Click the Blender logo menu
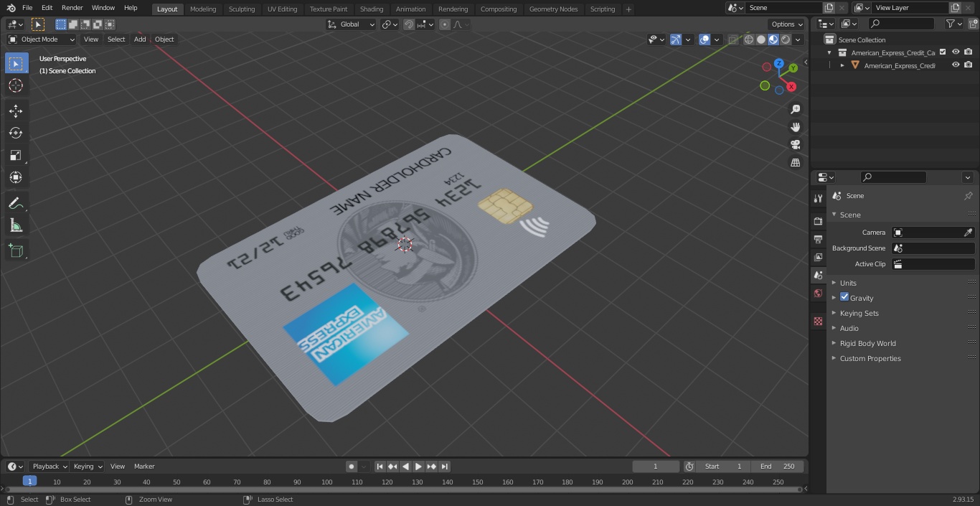Image resolution: width=980 pixels, height=506 pixels. point(12,8)
